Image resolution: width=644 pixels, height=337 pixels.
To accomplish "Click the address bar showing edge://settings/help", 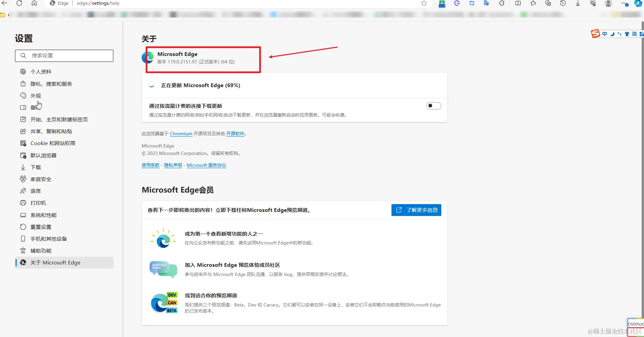I will (98, 3).
